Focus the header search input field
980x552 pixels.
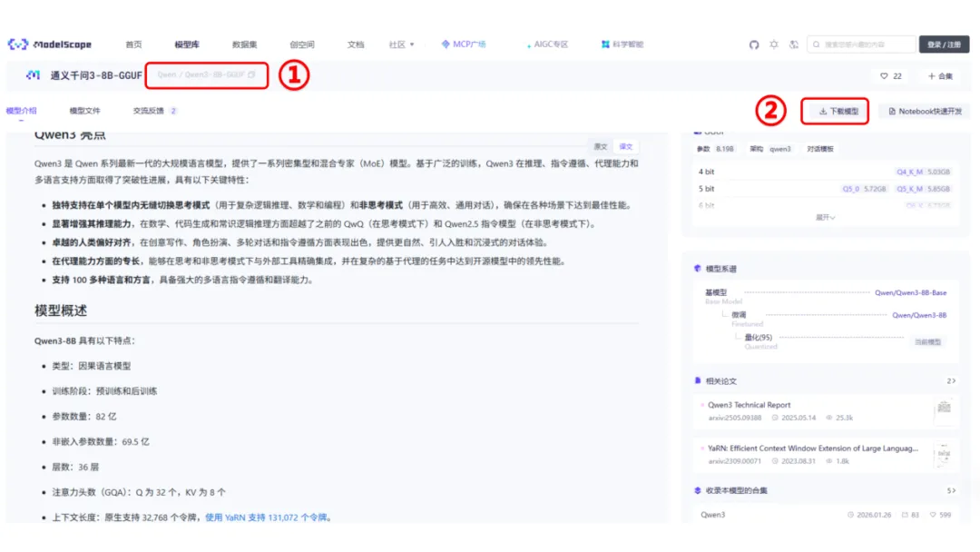pos(861,44)
